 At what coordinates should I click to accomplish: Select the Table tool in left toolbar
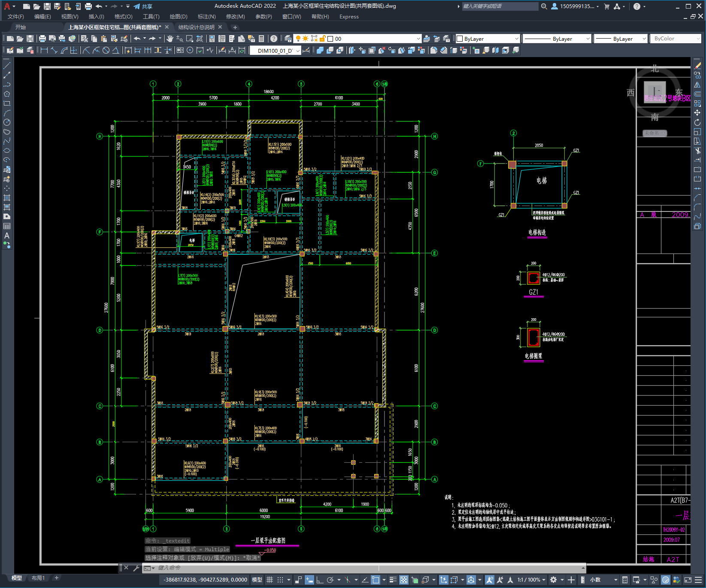click(7, 226)
